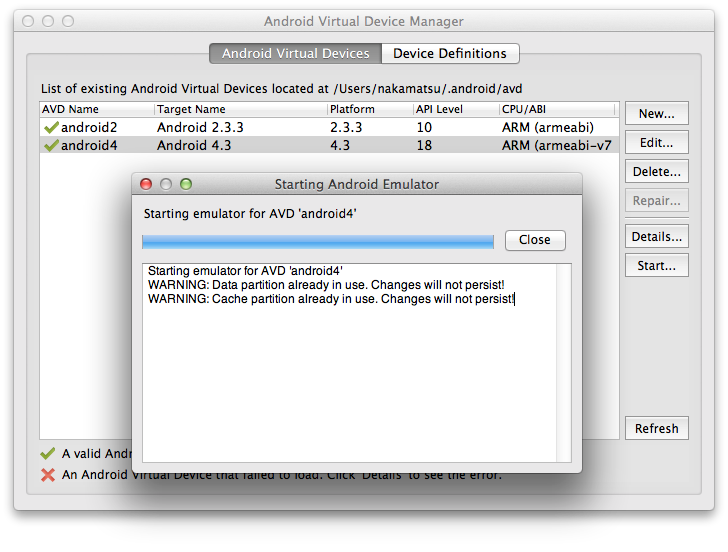This screenshot has height=552, width=728.
Task: Click the 'Android Virtual Device Manager' window title
Action: (364, 21)
